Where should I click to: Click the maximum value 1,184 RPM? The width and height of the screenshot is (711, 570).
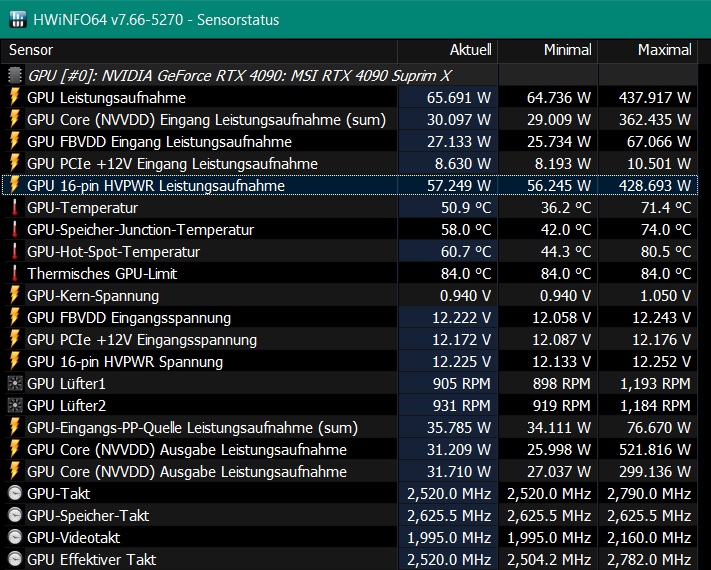coord(655,406)
